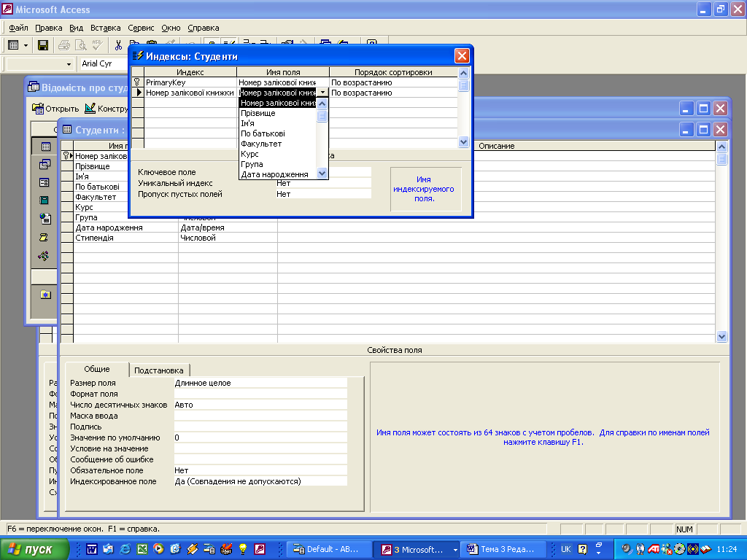Launch Word from quick launch bar
Image resolution: width=747 pixels, height=560 pixels.
pyautogui.click(x=91, y=549)
